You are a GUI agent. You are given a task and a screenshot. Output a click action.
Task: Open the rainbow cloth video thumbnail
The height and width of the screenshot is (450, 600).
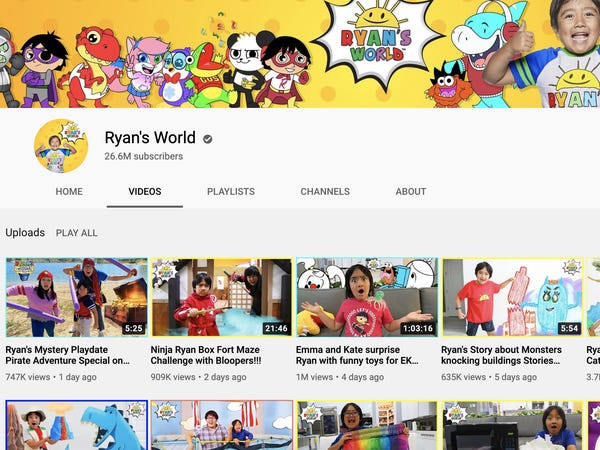pos(367,425)
